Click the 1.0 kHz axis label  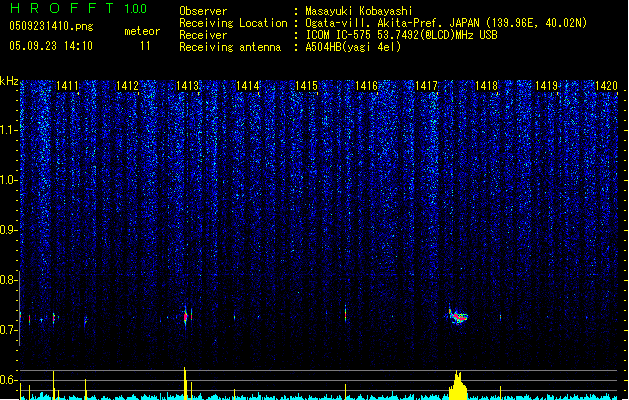tap(8, 180)
